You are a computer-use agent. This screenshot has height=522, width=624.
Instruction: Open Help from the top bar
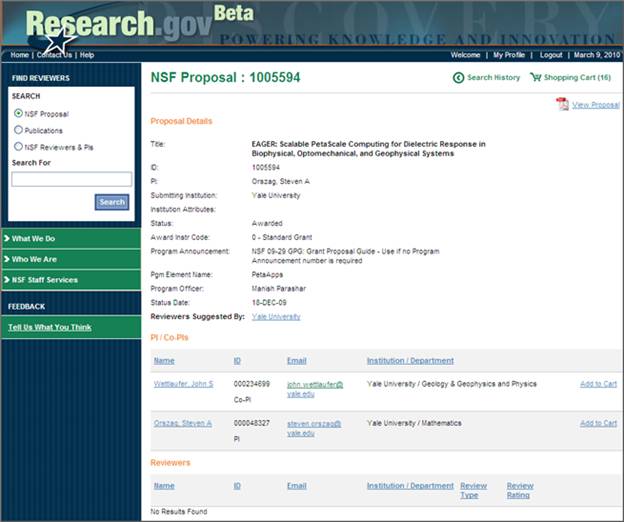point(87,55)
